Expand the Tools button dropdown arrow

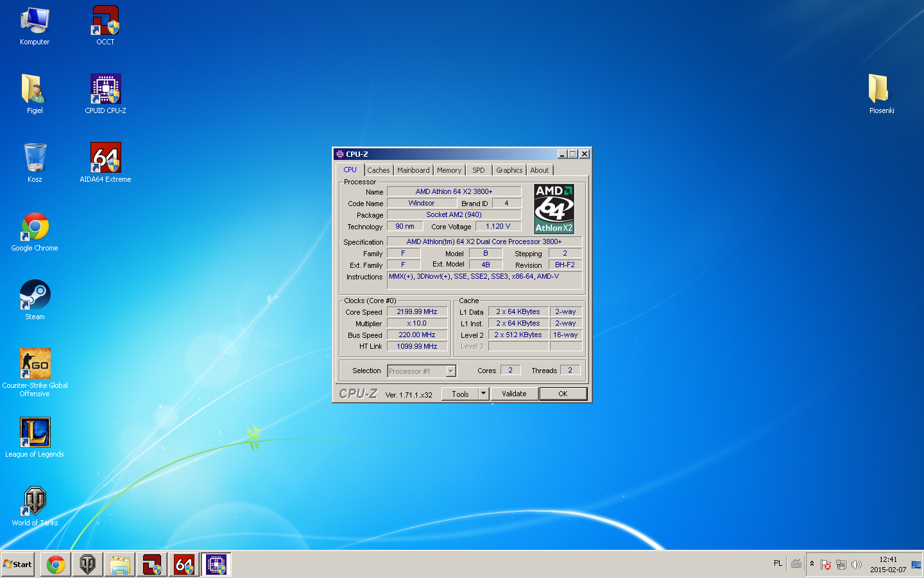click(483, 394)
